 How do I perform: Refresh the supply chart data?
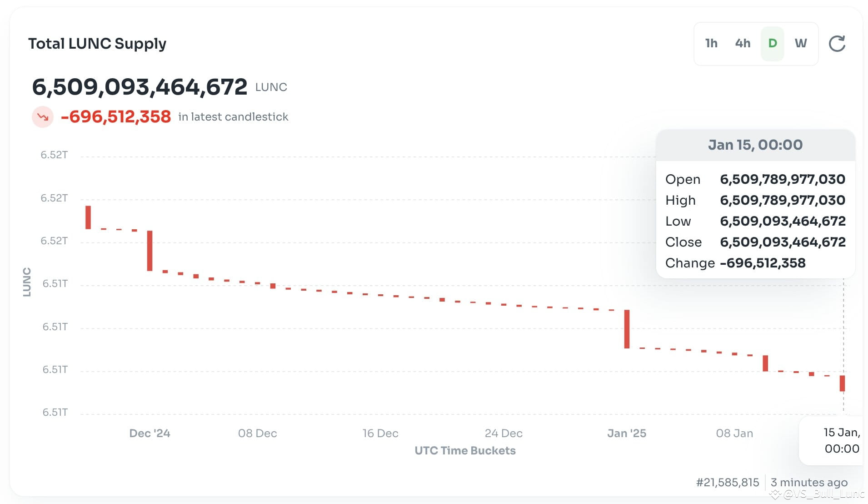(x=838, y=43)
